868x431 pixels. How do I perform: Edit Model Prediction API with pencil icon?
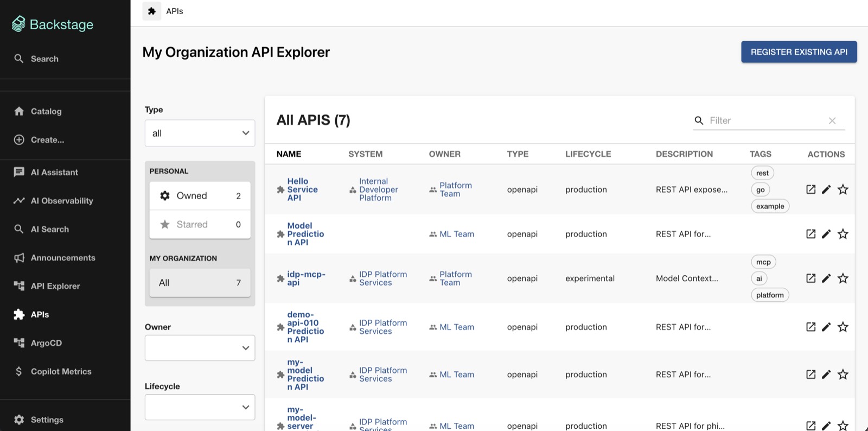826,234
